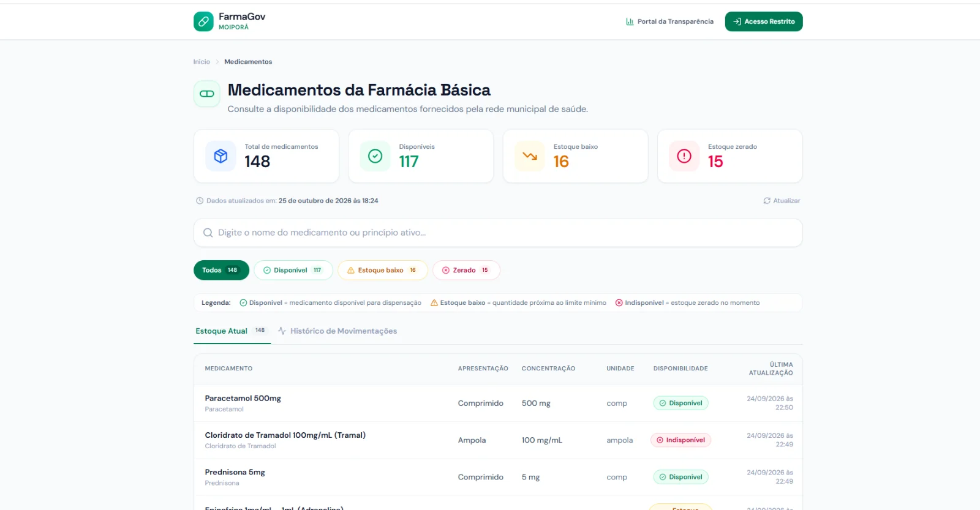The height and width of the screenshot is (510, 980).
Task: Click the downward trend icon in Estoque baixo card
Action: (530, 156)
